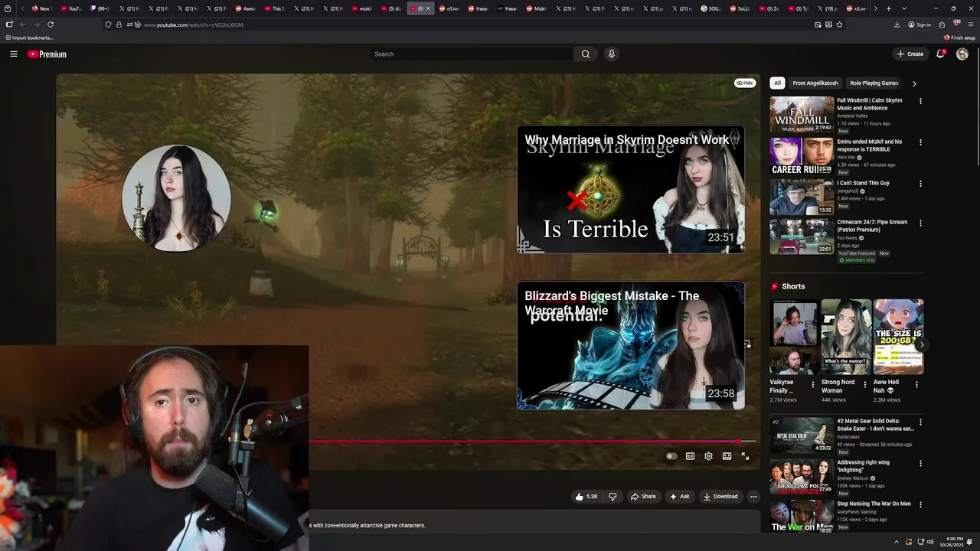This screenshot has width=980, height=551.
Task: Click Finish setup in browser
Action: tap(959, 37)
